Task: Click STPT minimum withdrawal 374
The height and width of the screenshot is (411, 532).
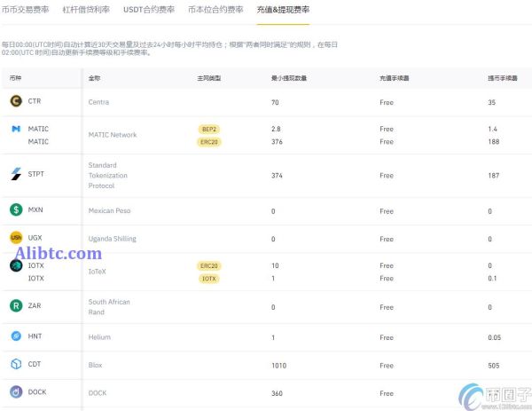Action: [277, 175]
